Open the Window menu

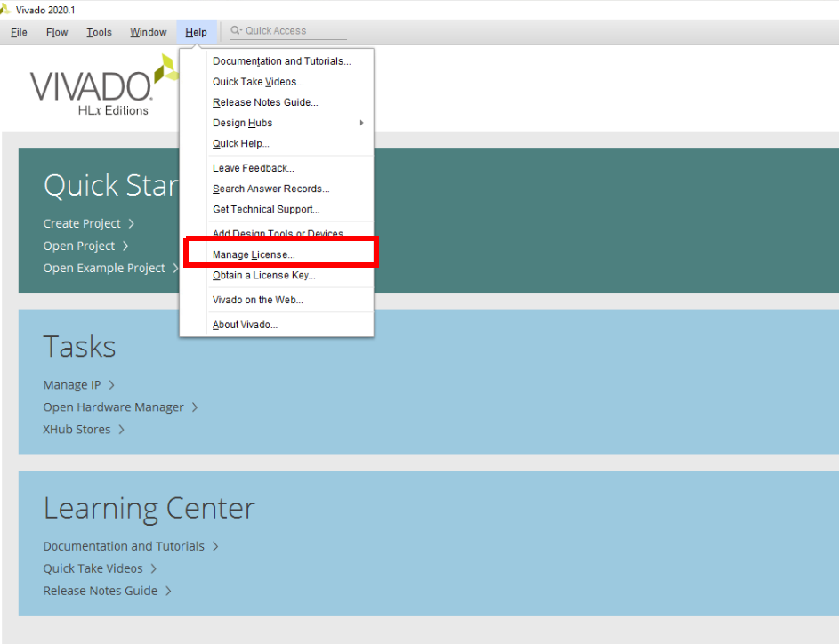pos(148,33)
